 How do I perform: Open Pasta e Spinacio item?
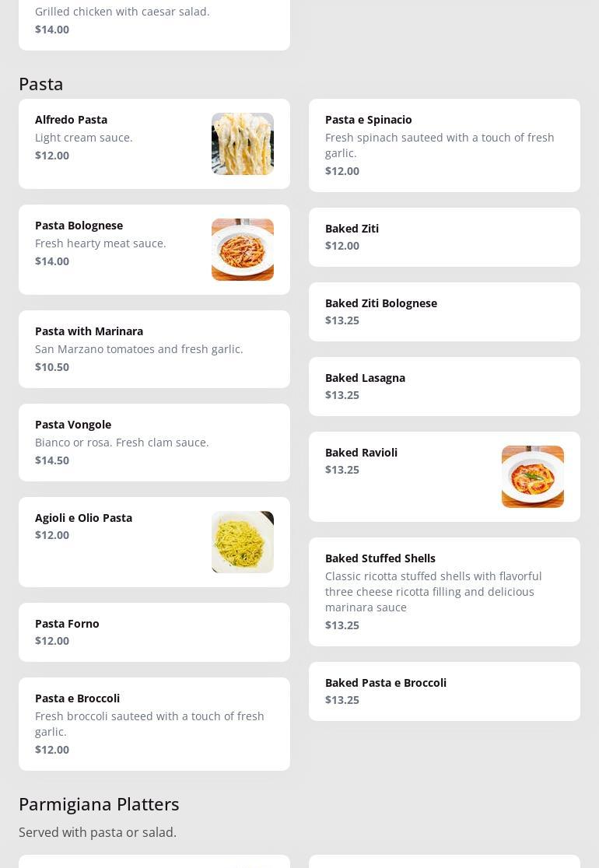(x=369, y=120)
